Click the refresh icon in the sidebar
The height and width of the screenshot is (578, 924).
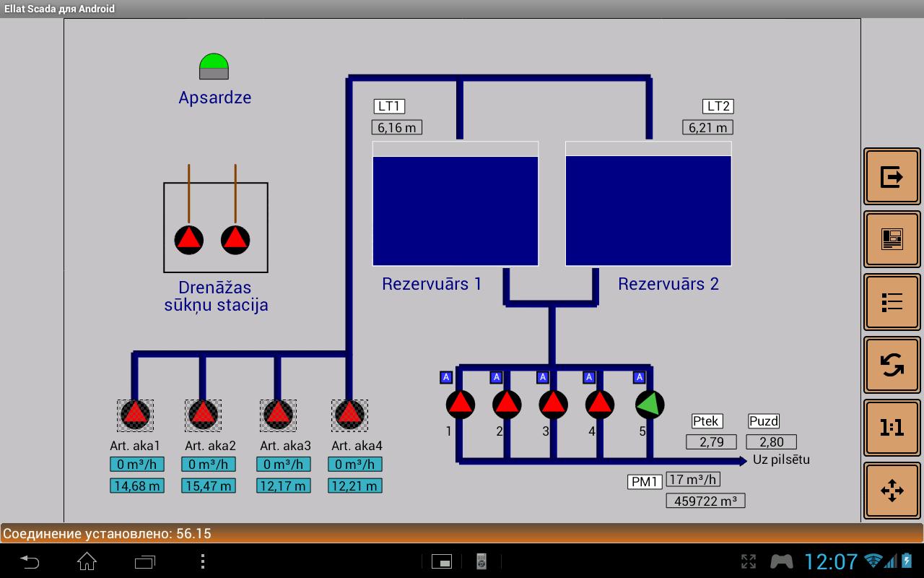[892, 364]
